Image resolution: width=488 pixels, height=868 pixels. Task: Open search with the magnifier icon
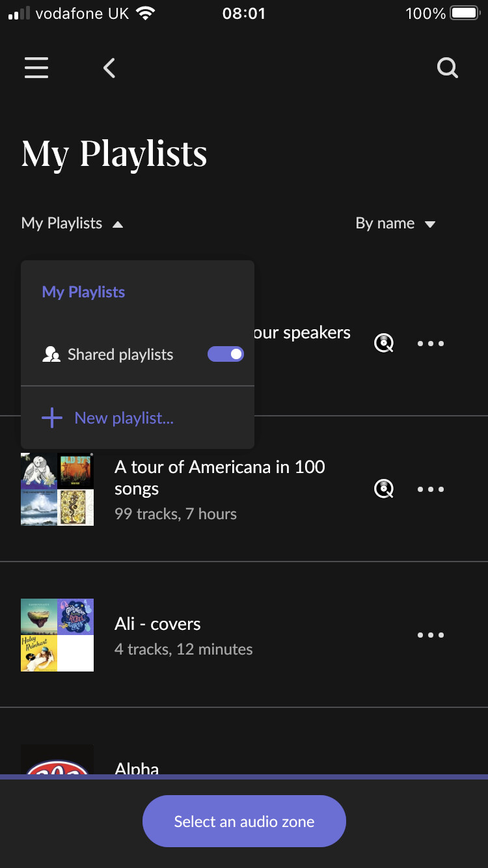pyautogui.click(x=447, y=68)
